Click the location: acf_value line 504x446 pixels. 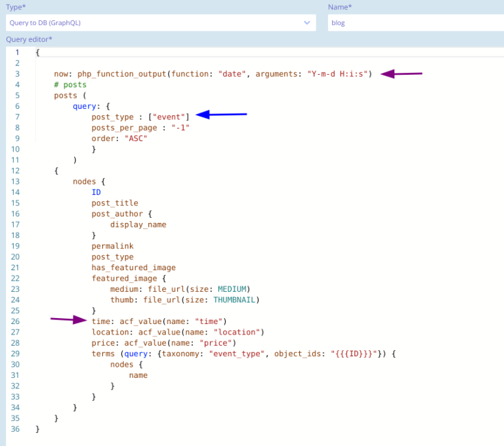(x=178, y=333)
